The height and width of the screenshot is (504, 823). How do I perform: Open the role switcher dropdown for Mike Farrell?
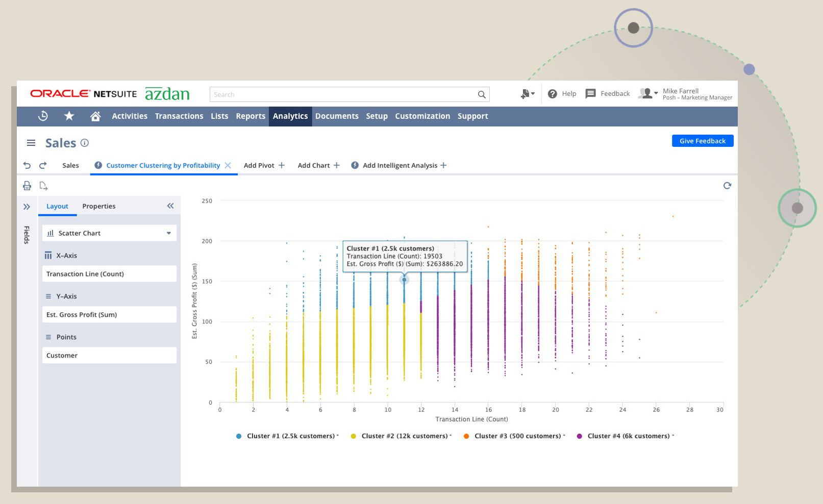click(655, 93)
